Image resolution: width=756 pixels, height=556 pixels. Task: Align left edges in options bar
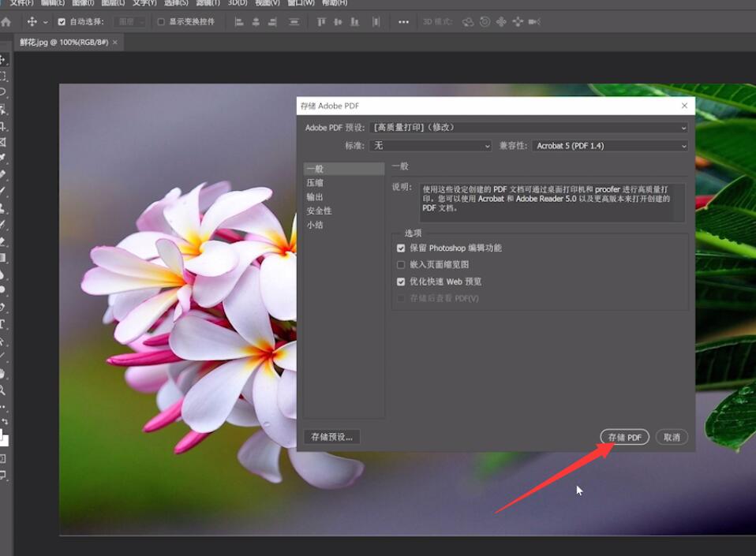pyautogui.click(x=238, y=21)
